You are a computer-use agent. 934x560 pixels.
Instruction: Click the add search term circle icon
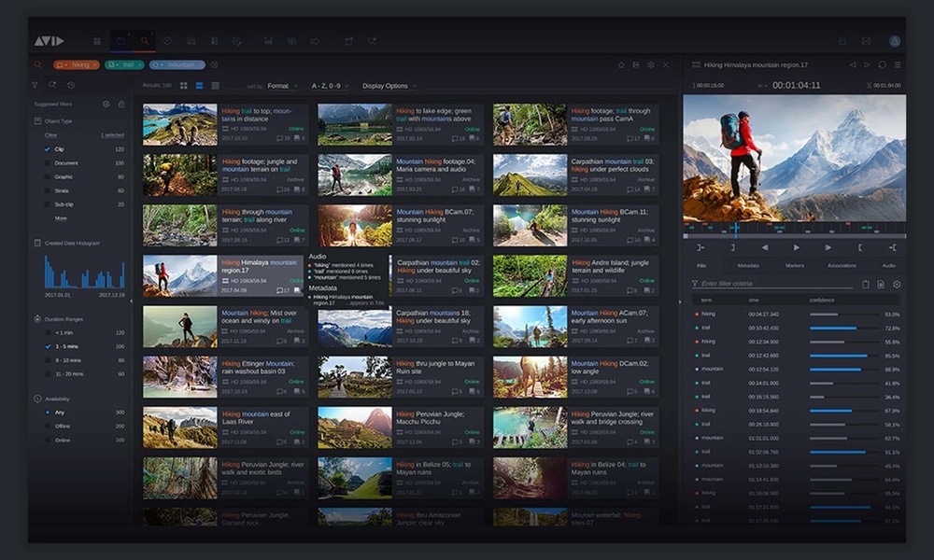(214, 64)
